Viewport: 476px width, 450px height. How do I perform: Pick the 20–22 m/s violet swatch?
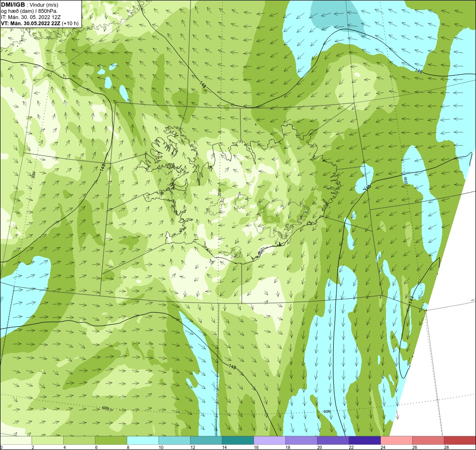pyautogui.click(x=333, y=440)
